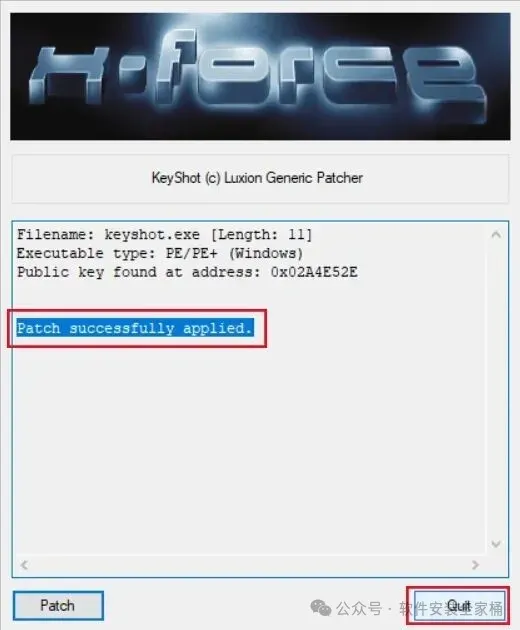The width and height of the screenshot is (520, 630).
Task: Click the word Filename at the log start
Action: pos(55,235)
